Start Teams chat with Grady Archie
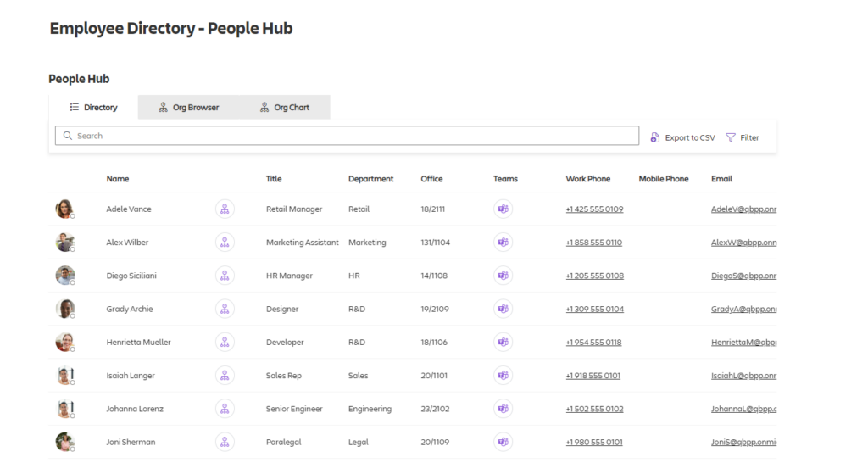The width and height of the screenshot is (868, 463). (504, 309)
